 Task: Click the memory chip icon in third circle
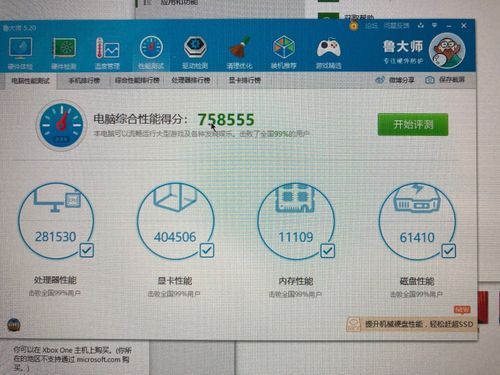[x=295, y=197]
